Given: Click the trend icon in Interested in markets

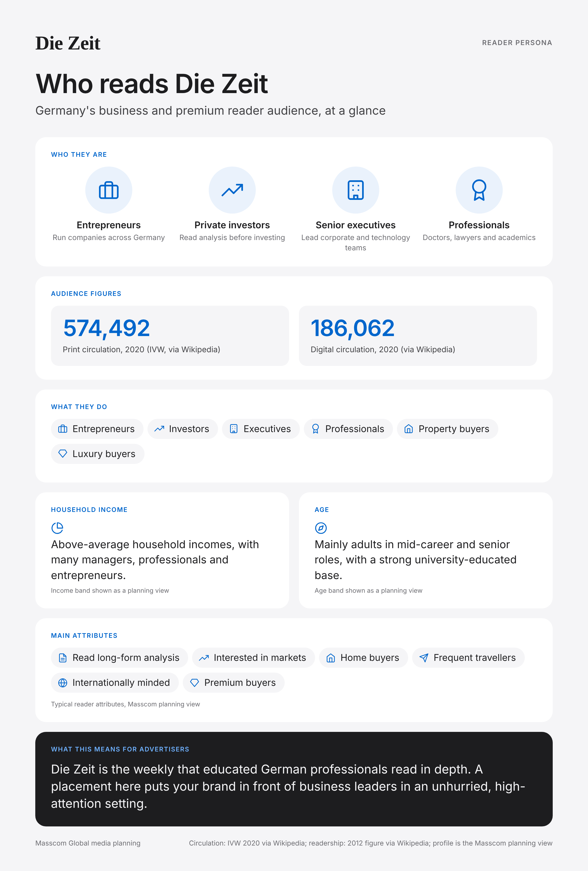Looking at the screenshot, I should 204,658.
